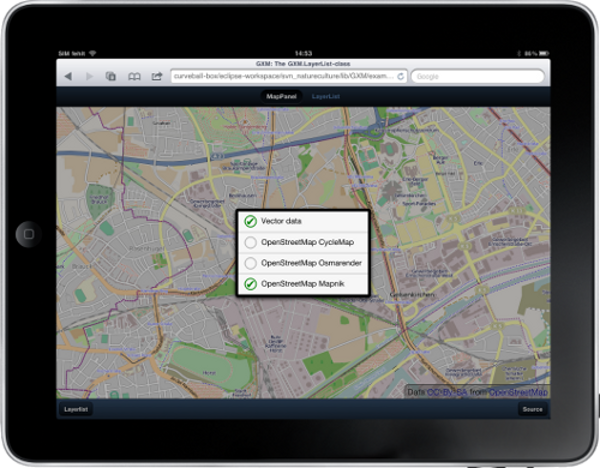This screenshot has width=600, height=468.
Task: Open the OpenStreetMap attribution link
Action: (x=518, y=392)
